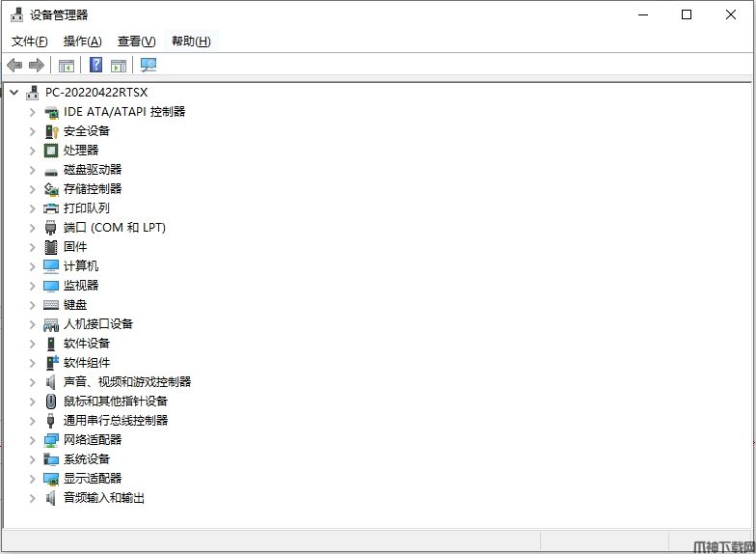Click the 系统设备 icon
The height and width of the screenshot is (554, 756).
point(51,459)
